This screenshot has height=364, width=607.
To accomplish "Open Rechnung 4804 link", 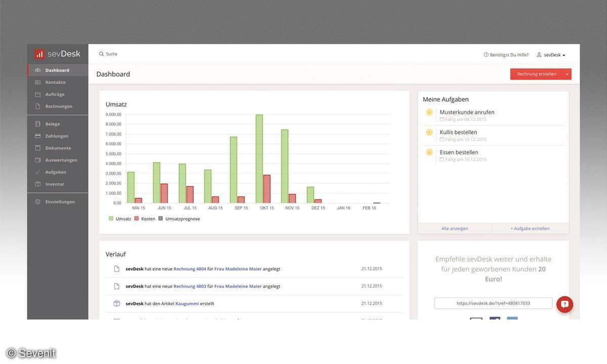I will pos(190,269).
